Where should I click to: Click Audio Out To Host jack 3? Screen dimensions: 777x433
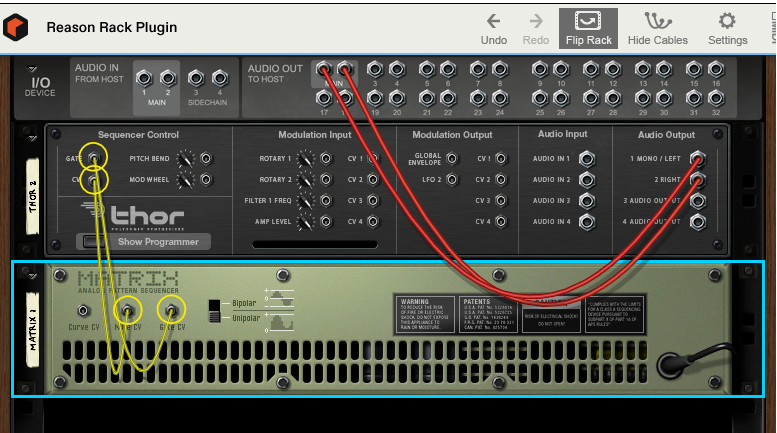375,69
